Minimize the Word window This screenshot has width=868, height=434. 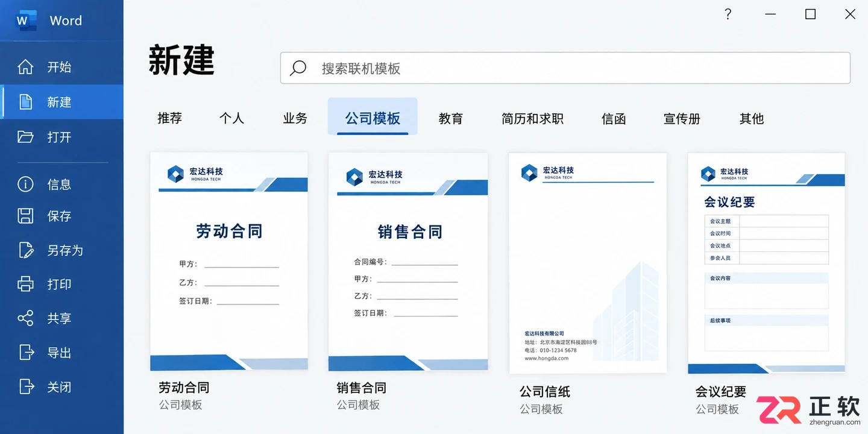770,14
